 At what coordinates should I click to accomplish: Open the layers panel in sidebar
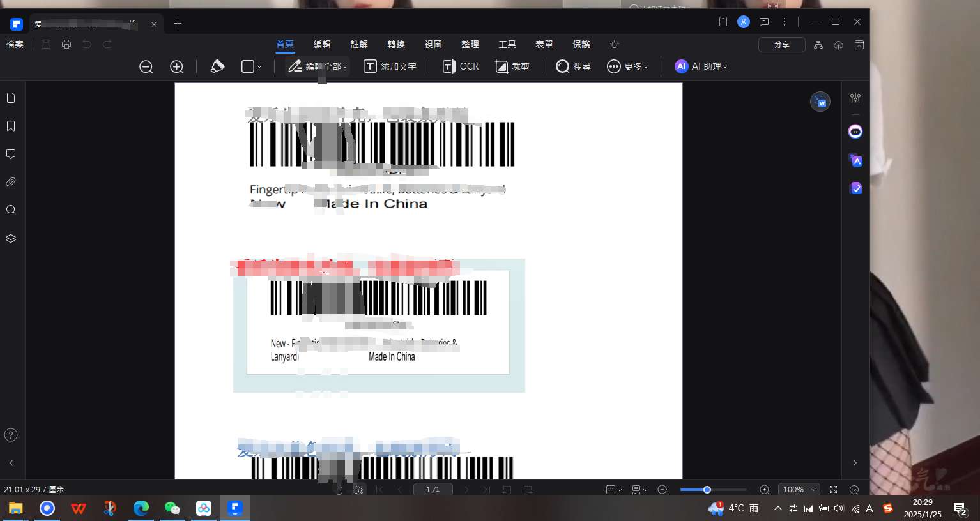point(11,238)
